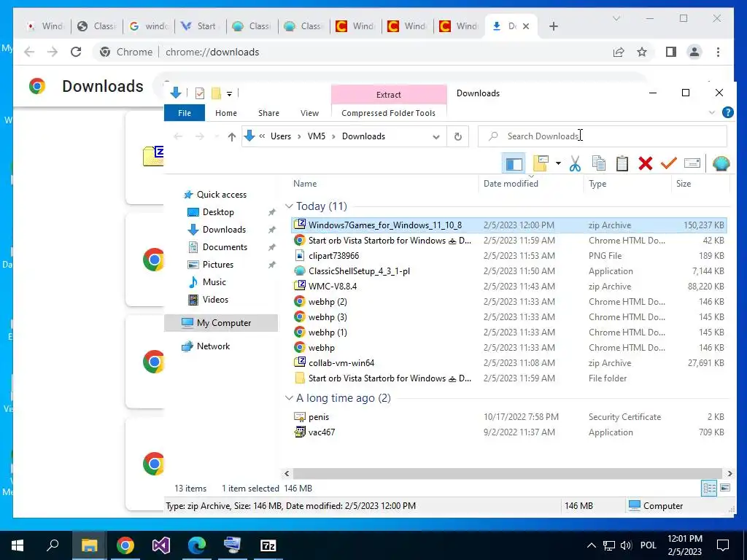Expand the folder options dropdown arrow
The width and height of the screenshot is (747, 560).
point(558,164)
